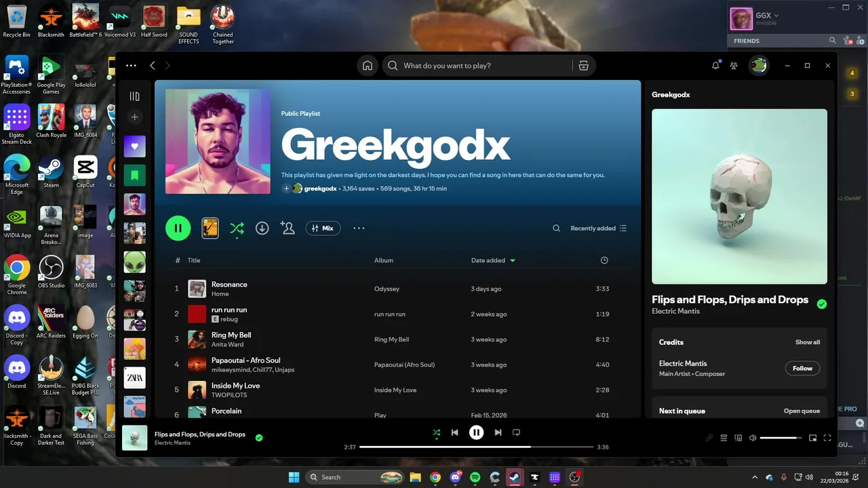The image size is (868, 488).
Task: Pause the song in bottom player bar
Action: pyautogui.click(x=477, y=432)
